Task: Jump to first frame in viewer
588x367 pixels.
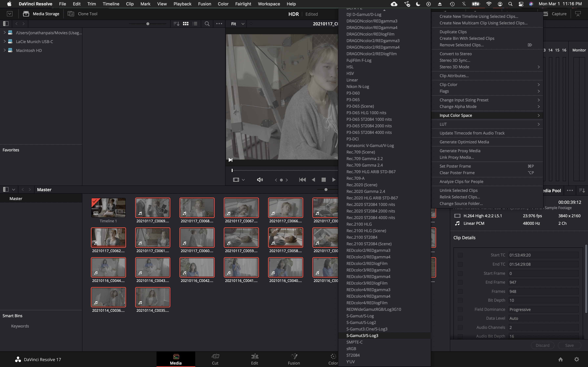Action: point(302,180)
